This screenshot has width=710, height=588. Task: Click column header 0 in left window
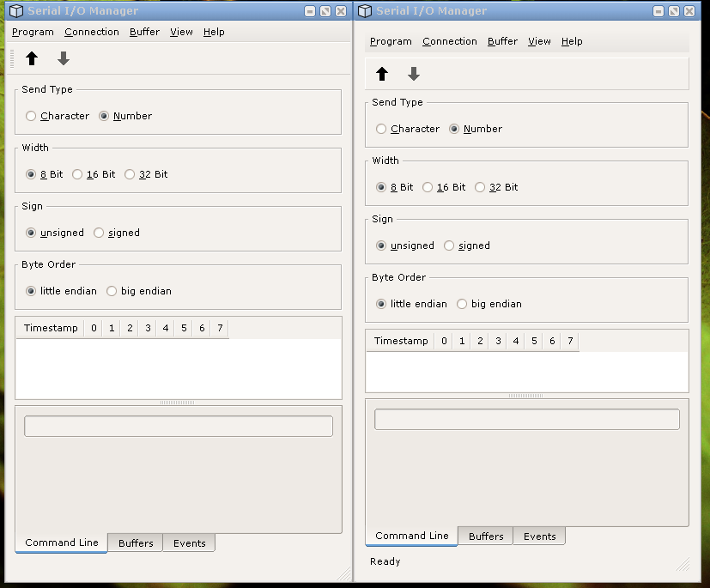pos(94,328)
